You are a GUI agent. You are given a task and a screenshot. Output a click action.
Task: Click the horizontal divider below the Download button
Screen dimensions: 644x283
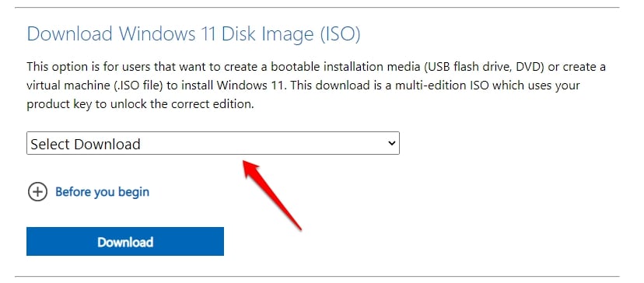pos(317,277)
